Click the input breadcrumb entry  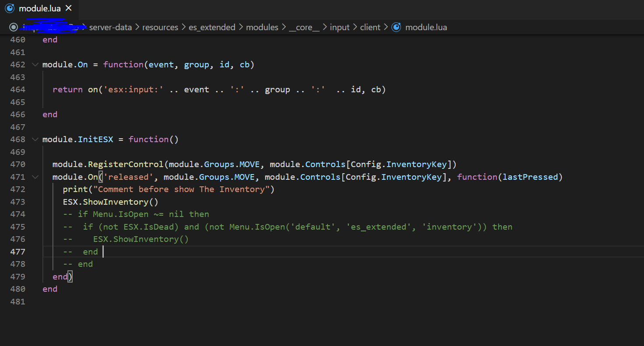[340, 27]
